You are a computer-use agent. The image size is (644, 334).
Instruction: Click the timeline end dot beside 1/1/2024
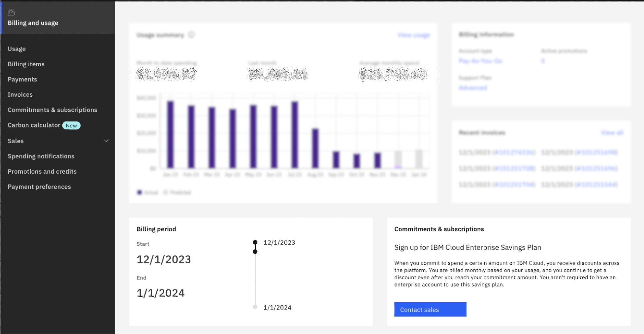(x=255, y=307)
